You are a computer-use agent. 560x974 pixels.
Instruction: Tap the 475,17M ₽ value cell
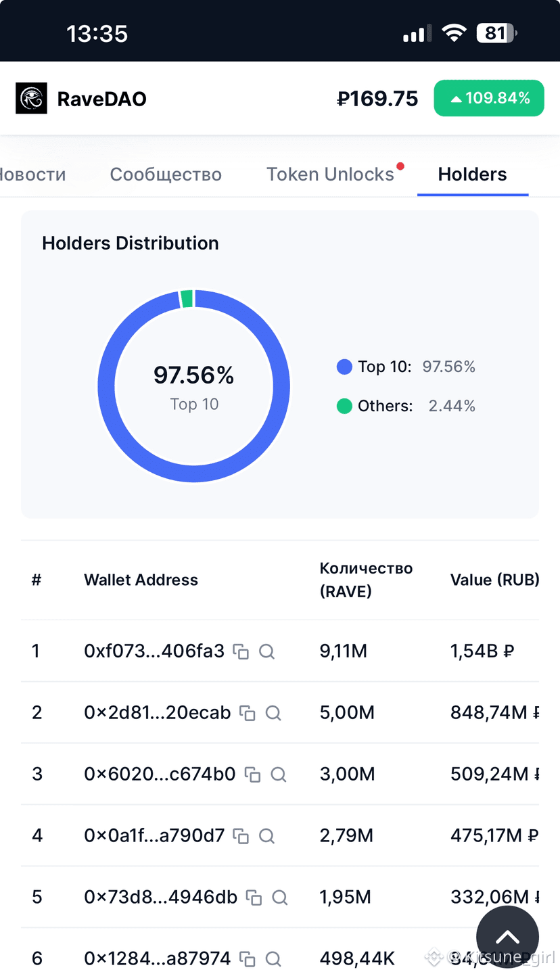494,836
